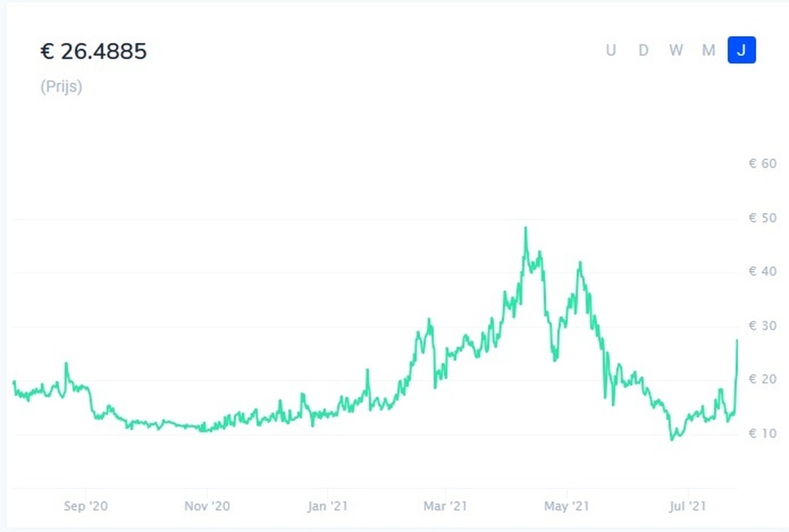Image resolution: width=789 pixels, height=532 pixels.
Task: Click the € 60 axis label
Action: point(763,163)
